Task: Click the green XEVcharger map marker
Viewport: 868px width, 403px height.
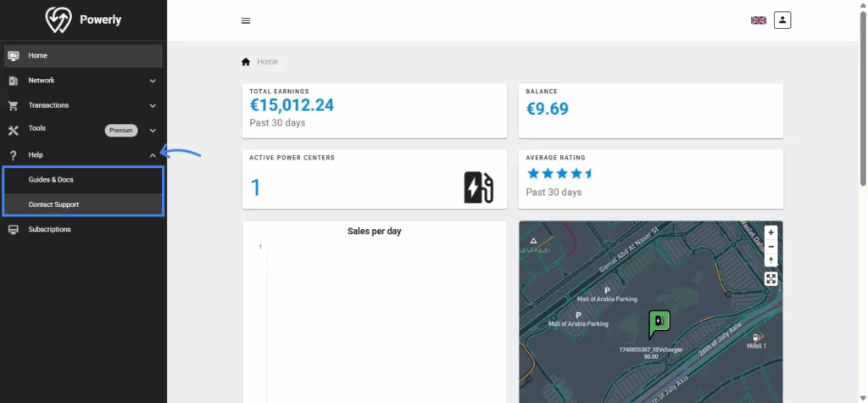Action: pyautogui.click(x=659, y=323)
